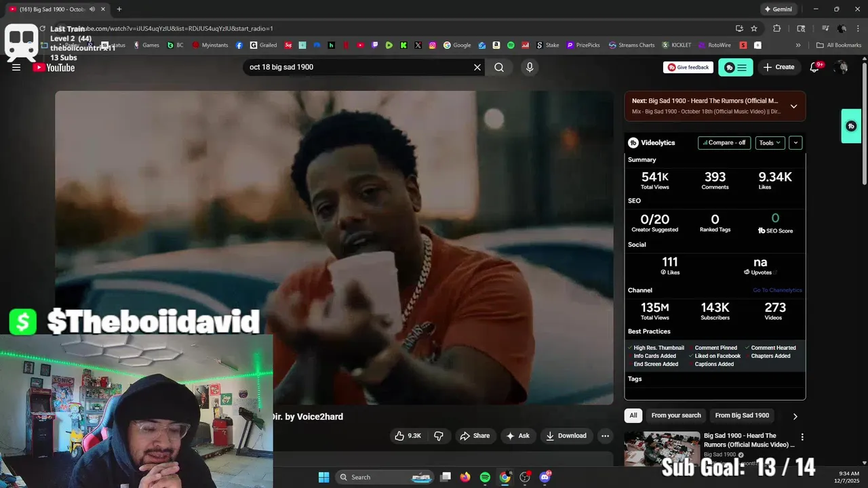This screenshot has width=868, height=488.
Task: Open Discord from the taskbar
Action: pyautogui.click(x=545, y=477)
